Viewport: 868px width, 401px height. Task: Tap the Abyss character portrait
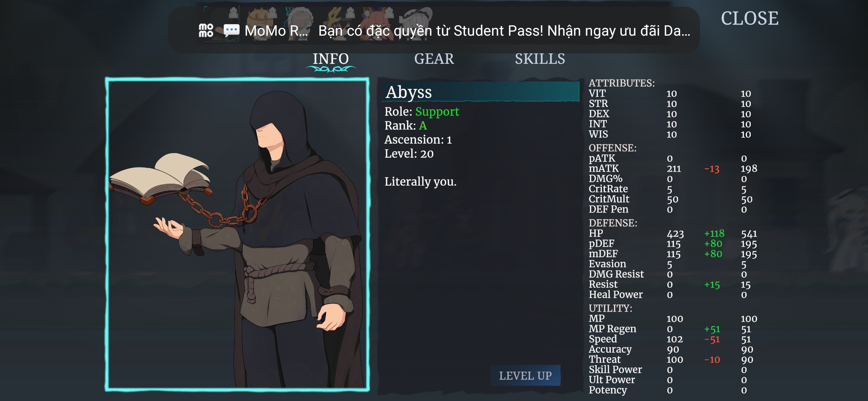click(x=237, y=235)
